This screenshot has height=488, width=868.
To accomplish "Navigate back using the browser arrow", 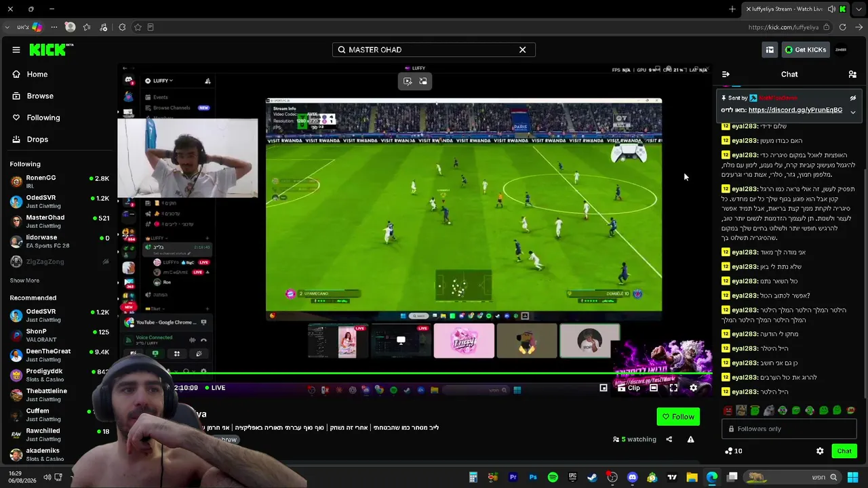I will pos(859,27).
